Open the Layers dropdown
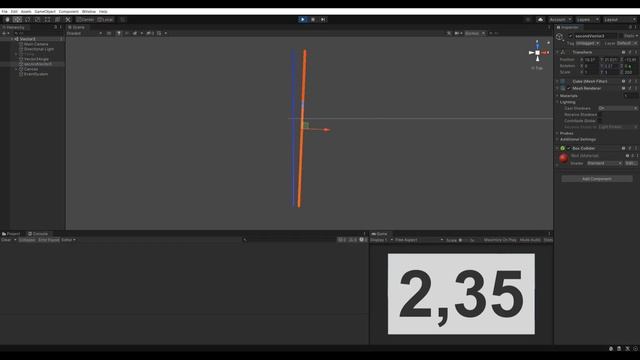The width and height of the screenshot is (640, 360). (587, 20)
